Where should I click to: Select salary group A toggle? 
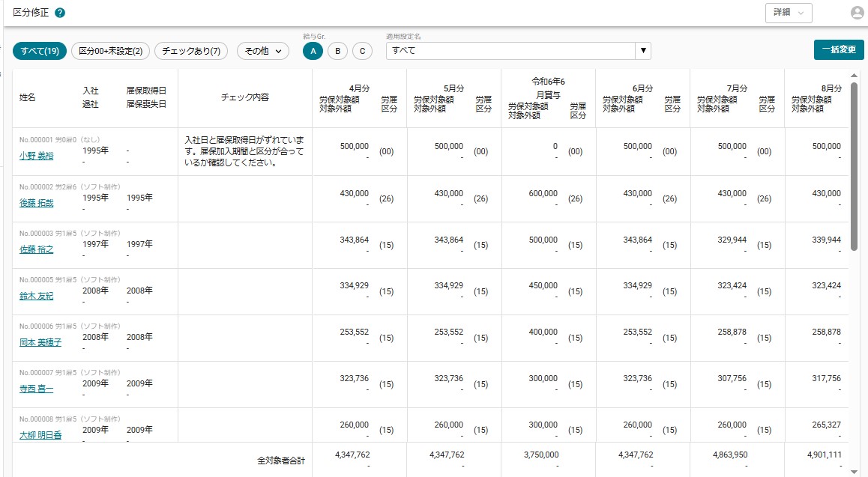click(313, 51)
